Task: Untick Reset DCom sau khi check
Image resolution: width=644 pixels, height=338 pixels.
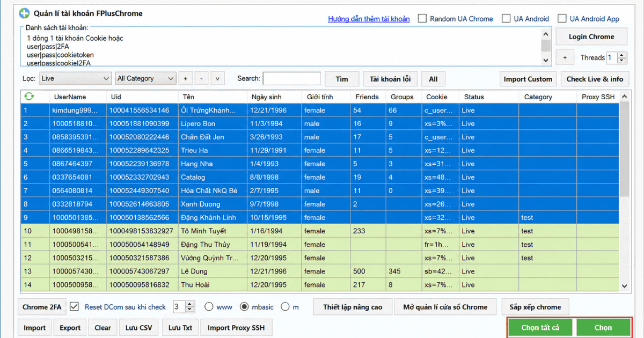Action: coord(75,307)
